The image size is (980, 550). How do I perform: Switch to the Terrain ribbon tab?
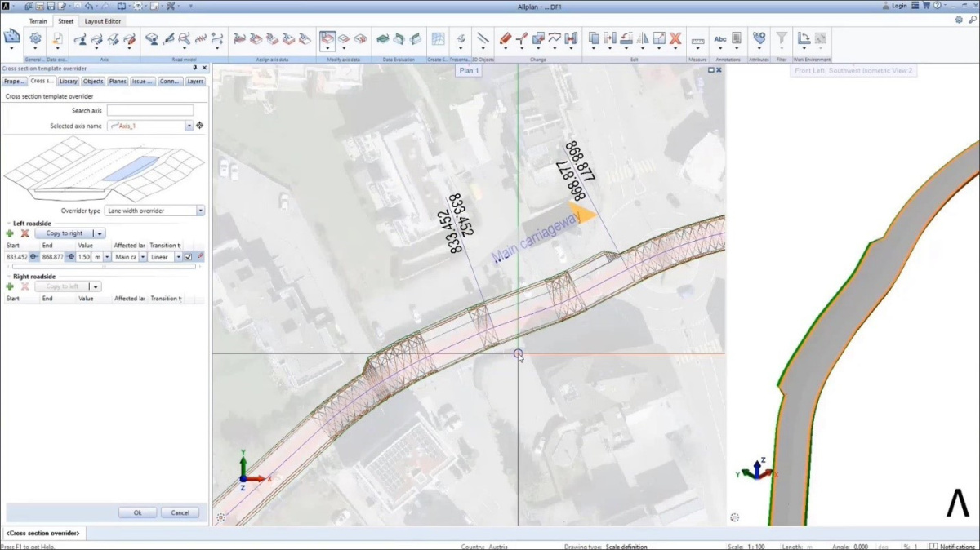pyautogui.click(x=38, y=21)
